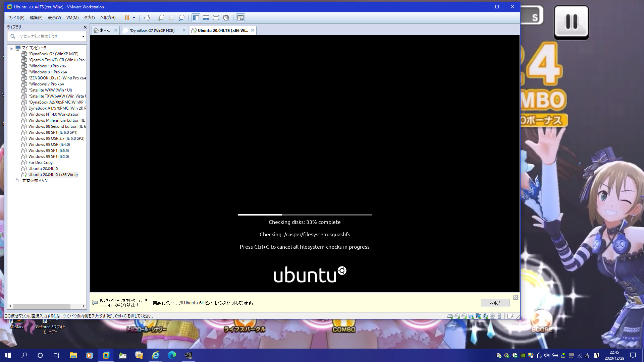644x362 pixels.
Task: Select 共有仮想マシン in library tree
Action: point(32,181)
